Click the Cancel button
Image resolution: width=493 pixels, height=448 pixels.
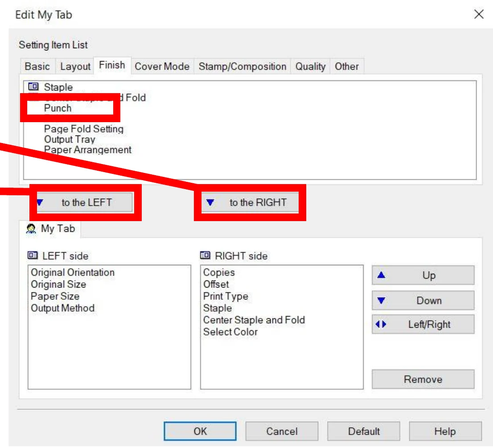(282, 431)
